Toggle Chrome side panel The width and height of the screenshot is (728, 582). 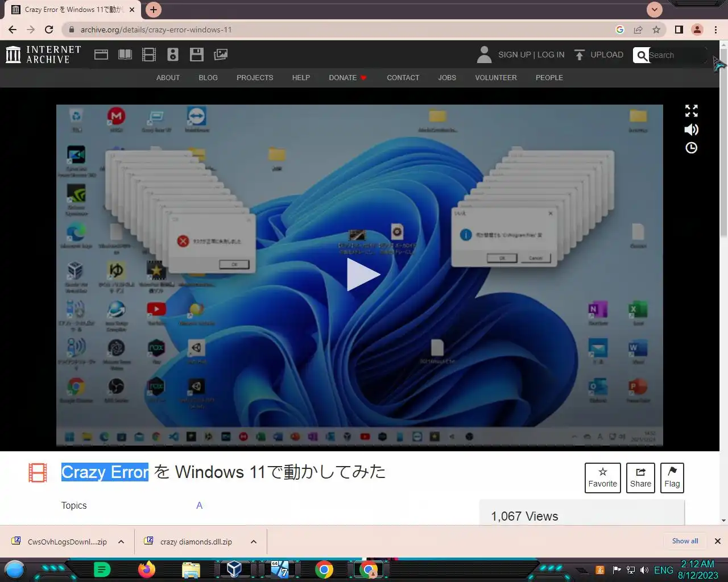tap(679, 30)
